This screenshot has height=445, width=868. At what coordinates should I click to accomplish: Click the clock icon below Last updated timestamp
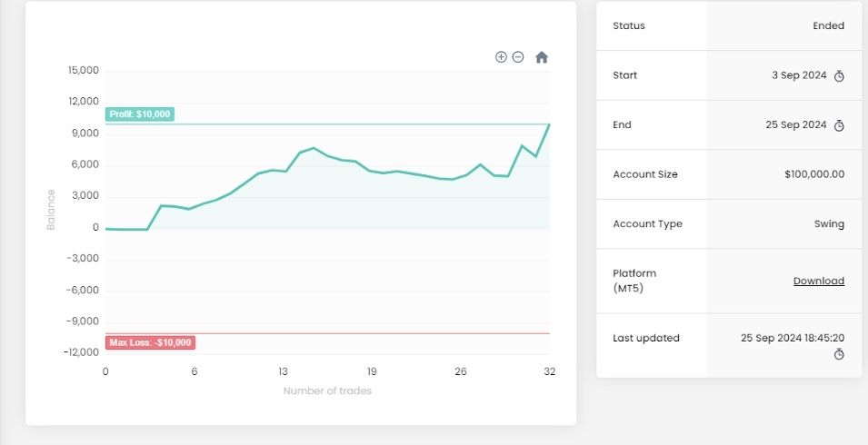pyautogui.click(x=839, y=353)
